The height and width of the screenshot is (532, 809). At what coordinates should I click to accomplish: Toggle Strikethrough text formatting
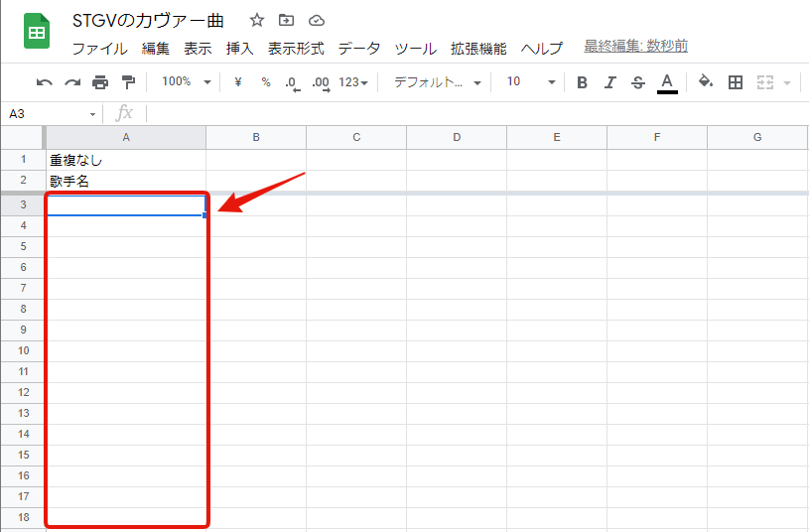click(638, 82)
